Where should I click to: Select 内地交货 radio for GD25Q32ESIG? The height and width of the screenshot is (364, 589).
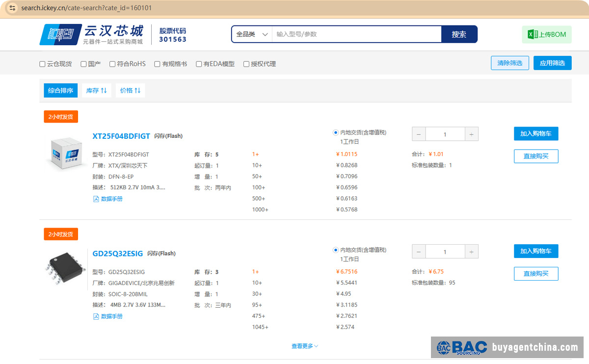[x=336, y=250]
